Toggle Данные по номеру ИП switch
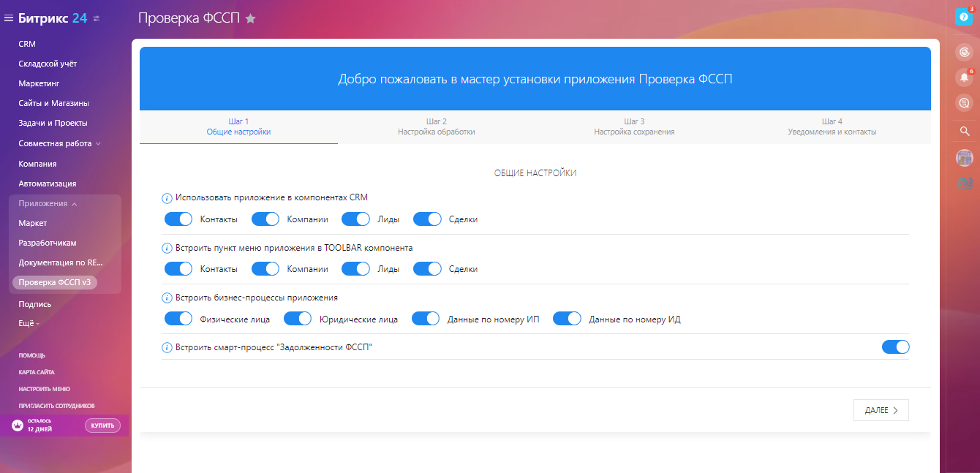The width and height of the screenshot is (980, 473). point(426,319)
